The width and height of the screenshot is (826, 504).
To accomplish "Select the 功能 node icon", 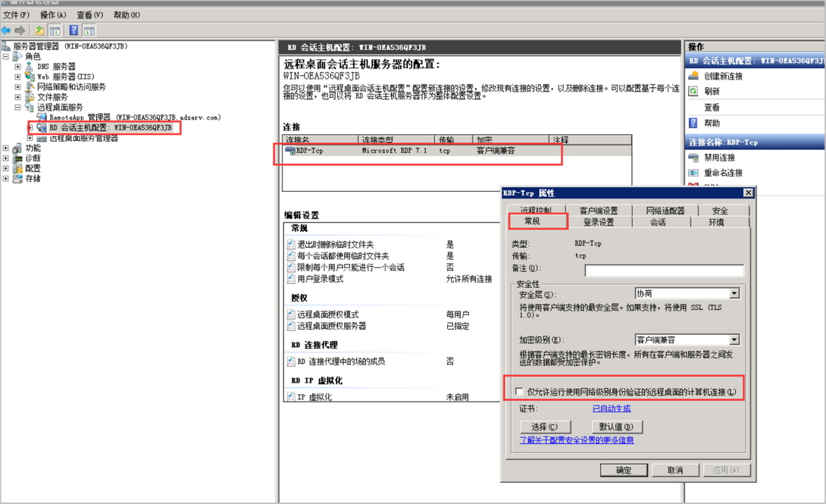I will [x=17, y=148].
